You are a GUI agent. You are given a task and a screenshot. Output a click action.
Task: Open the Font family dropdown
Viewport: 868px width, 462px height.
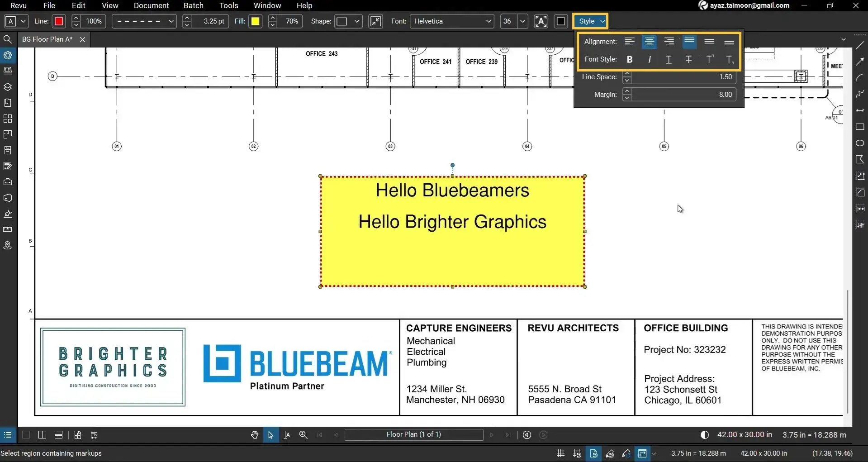pos(488,21)
